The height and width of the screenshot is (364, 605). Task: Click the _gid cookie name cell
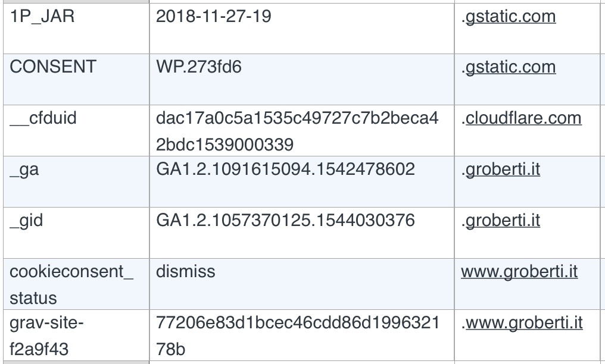point(76,233)
